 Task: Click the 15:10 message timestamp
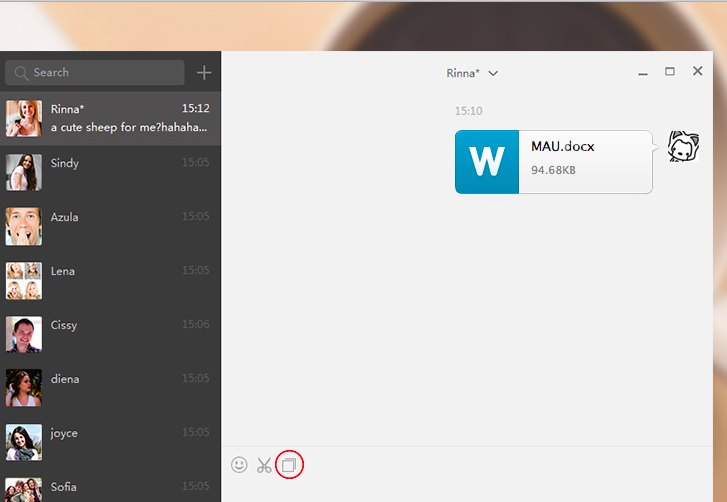(x=468, y=111)
